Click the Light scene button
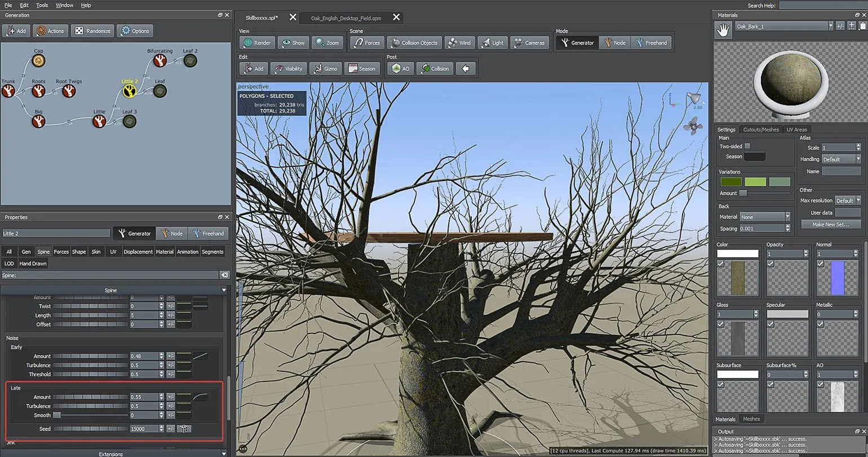The height and width of the screenshot is (457, 868). [x=491, y=43]
